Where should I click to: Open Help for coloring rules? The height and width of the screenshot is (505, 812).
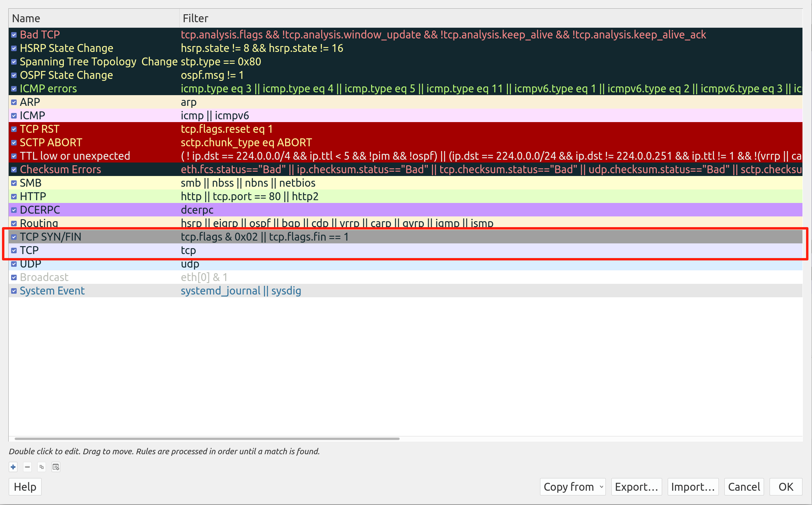tap(25, 487)
